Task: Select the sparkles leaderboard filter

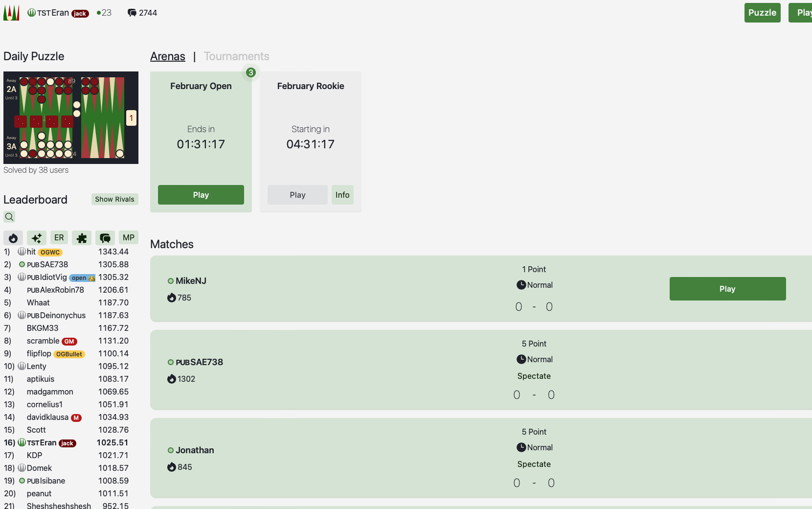Action: (37, 238)
